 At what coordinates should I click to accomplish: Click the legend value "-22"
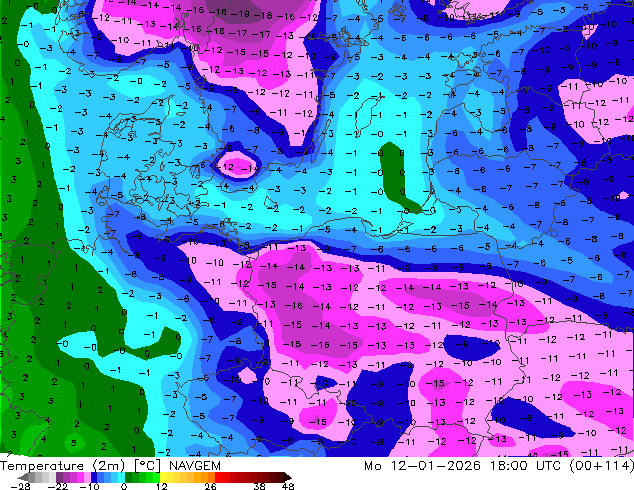(57, 486)
